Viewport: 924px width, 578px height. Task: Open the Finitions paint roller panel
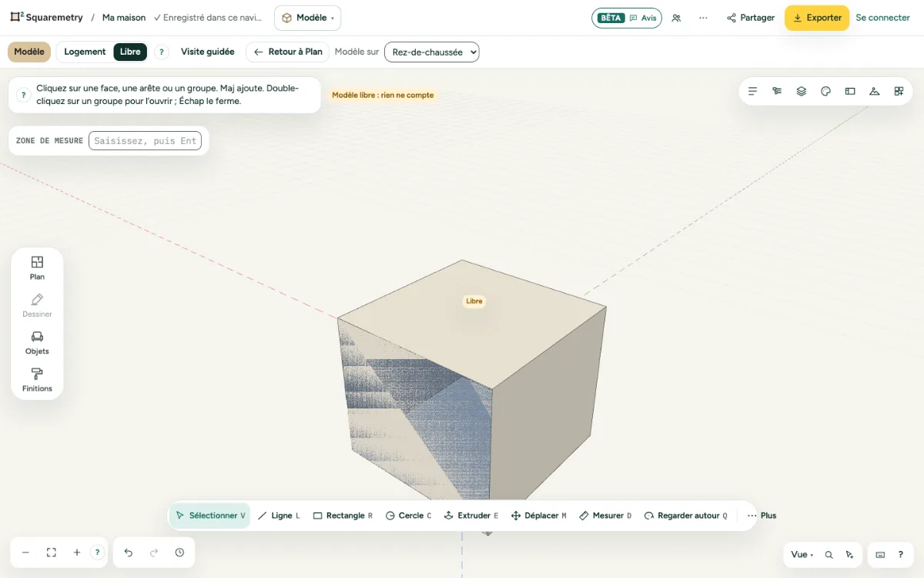coord(37,380)
